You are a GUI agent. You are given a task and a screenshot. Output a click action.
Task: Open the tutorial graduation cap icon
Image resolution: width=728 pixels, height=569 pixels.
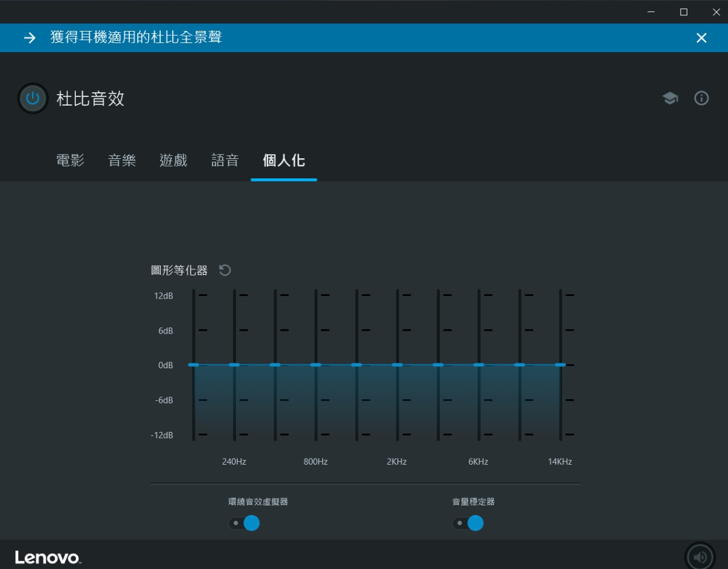[x=670, y=98]
